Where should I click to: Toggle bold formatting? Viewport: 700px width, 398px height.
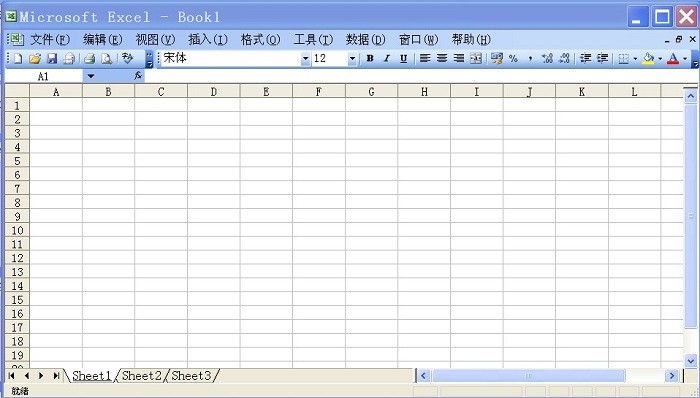(370, 58)
